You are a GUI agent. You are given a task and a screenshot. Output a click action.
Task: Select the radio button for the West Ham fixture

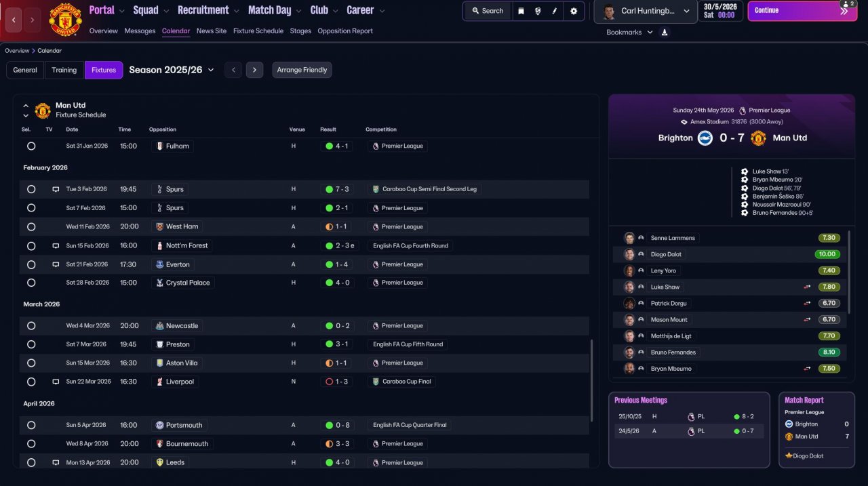31,226
